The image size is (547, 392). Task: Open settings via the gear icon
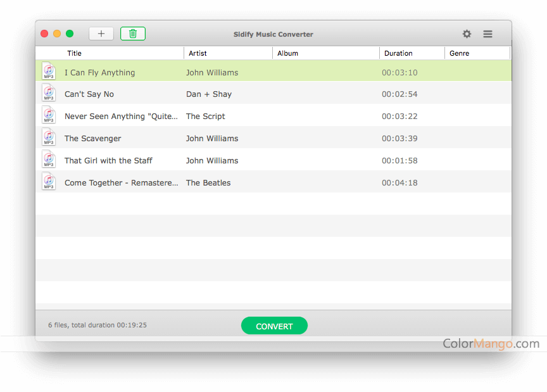[467, 34]
